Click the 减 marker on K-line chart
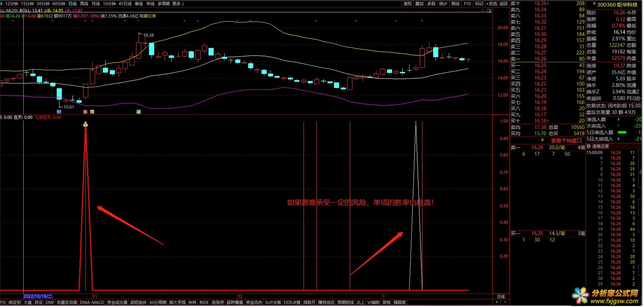644x307 pixels. (x=139, y=112)
